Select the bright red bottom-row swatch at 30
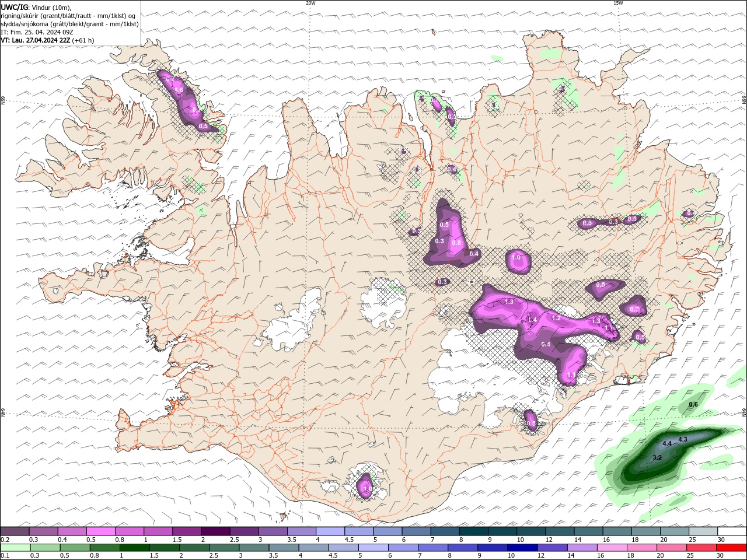Screen dimensions: 747x560 pos(732,548)
